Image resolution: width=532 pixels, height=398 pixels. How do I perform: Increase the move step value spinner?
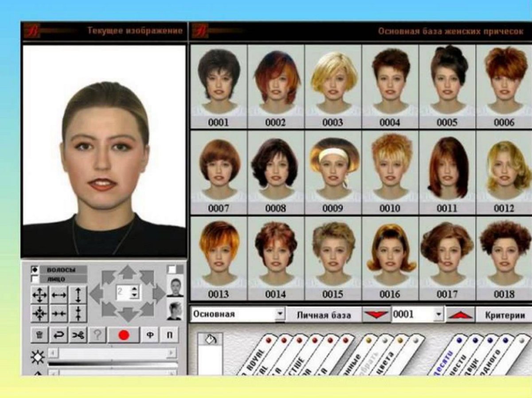(135, 288)
